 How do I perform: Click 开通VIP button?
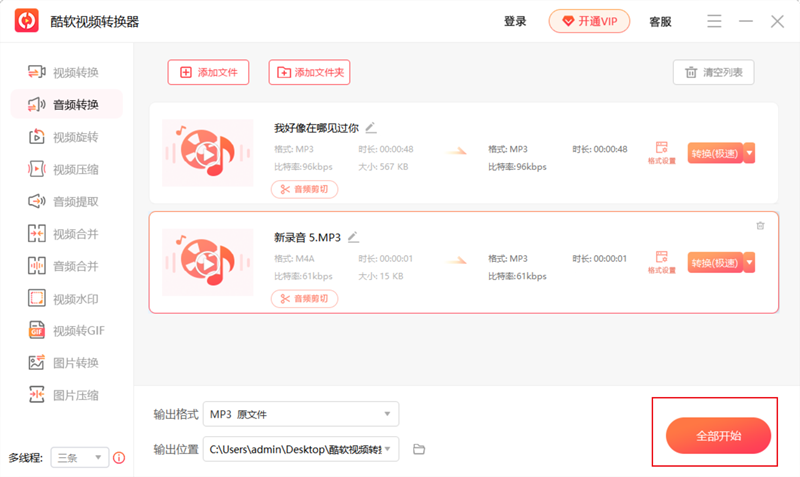589,21
